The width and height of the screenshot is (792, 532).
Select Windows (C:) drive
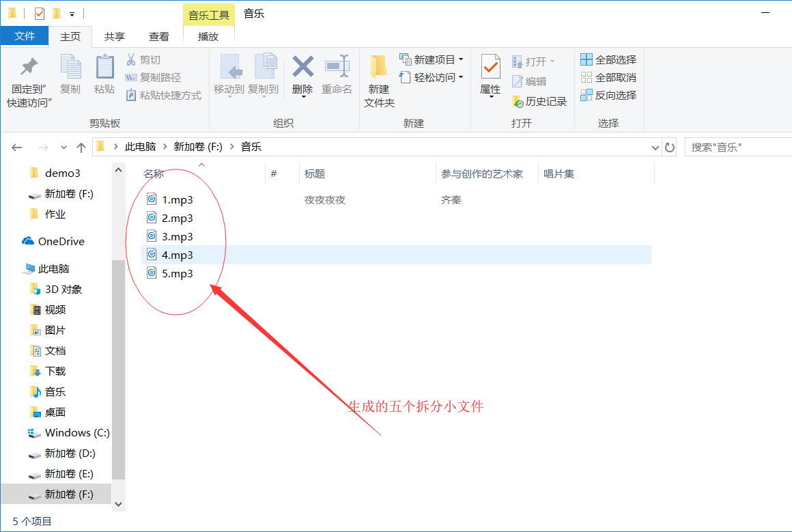tap(68, 433)
